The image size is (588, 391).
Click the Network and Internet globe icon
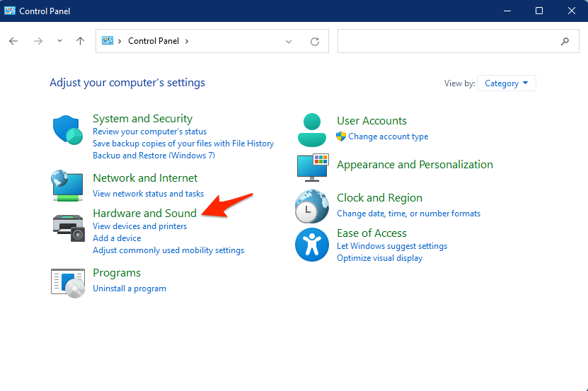coord(68,185)
